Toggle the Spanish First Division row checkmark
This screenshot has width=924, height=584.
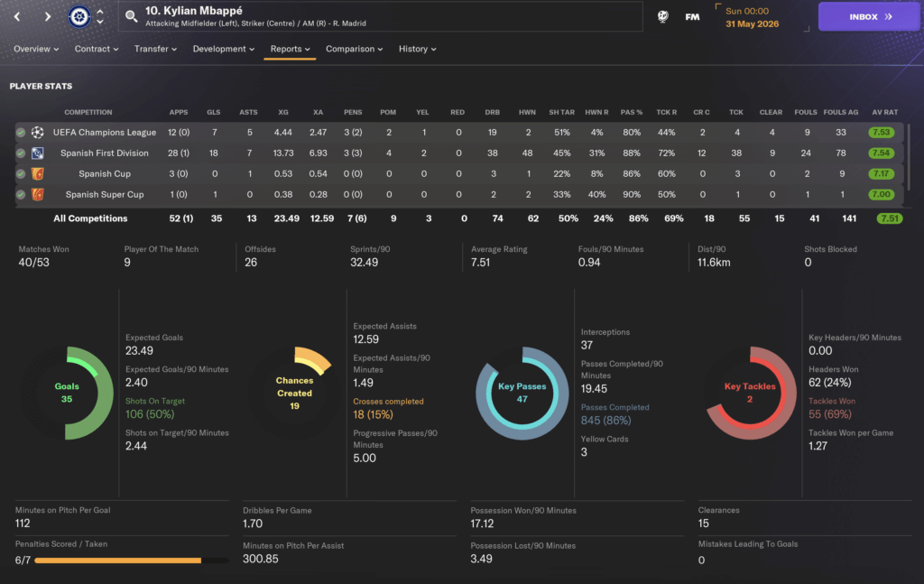[x=21, y=153]
